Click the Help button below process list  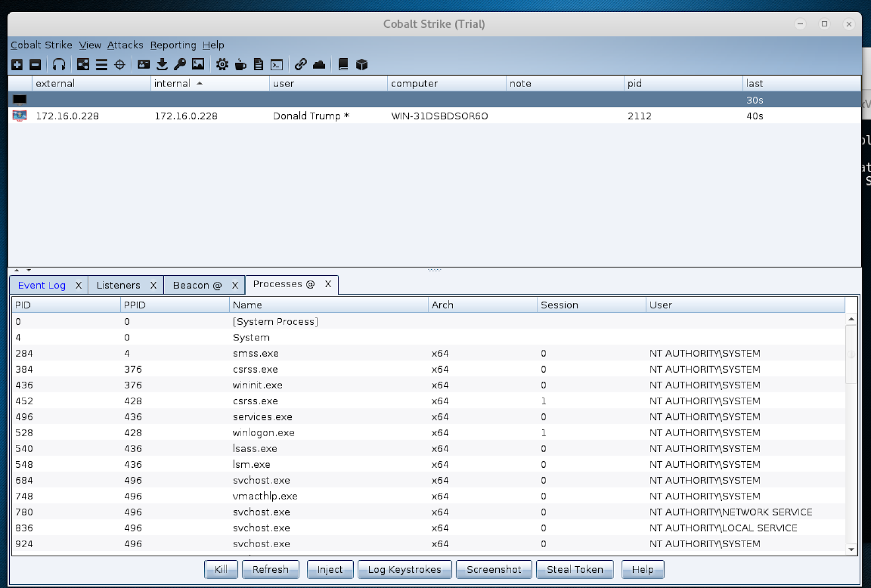[x=643, y=570]
